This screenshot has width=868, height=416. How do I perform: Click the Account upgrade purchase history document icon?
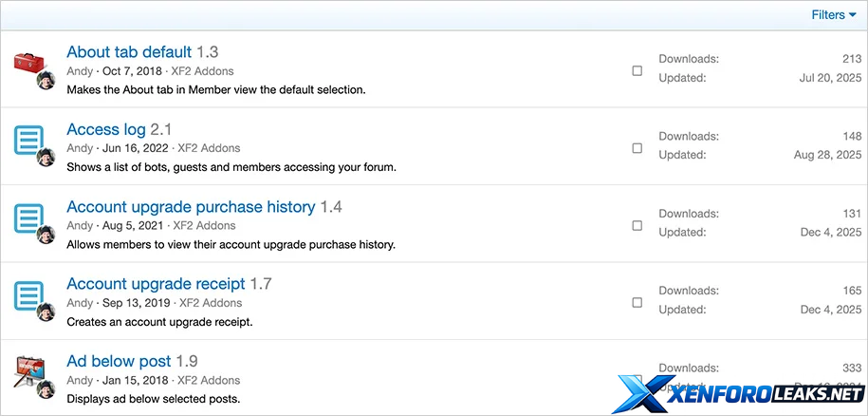pos(30,219)
